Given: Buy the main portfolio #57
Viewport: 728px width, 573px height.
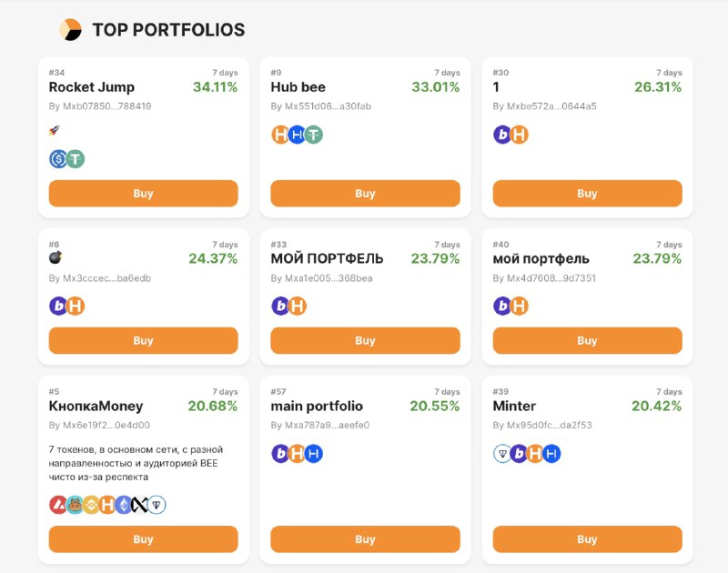Looking at the screenshot, I should point(366,539).
